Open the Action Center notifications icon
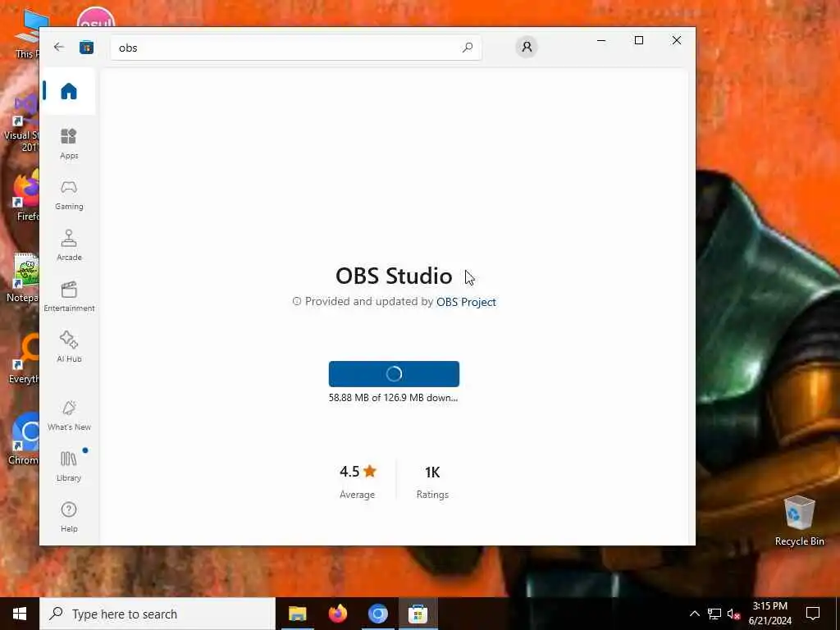840x630 pixels. [x=813, y=614]
